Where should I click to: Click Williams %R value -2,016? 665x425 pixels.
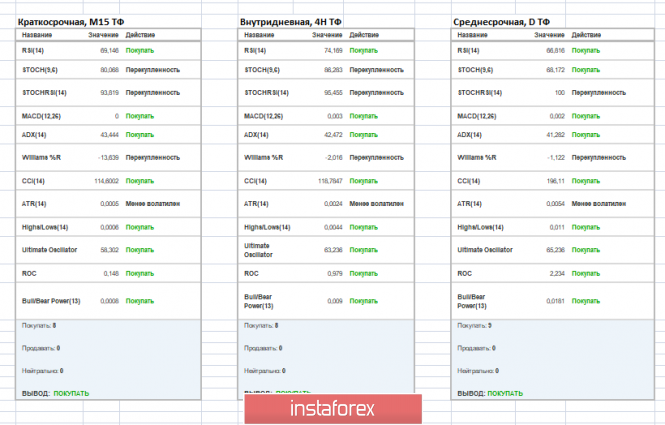click(x=334, y=157)
